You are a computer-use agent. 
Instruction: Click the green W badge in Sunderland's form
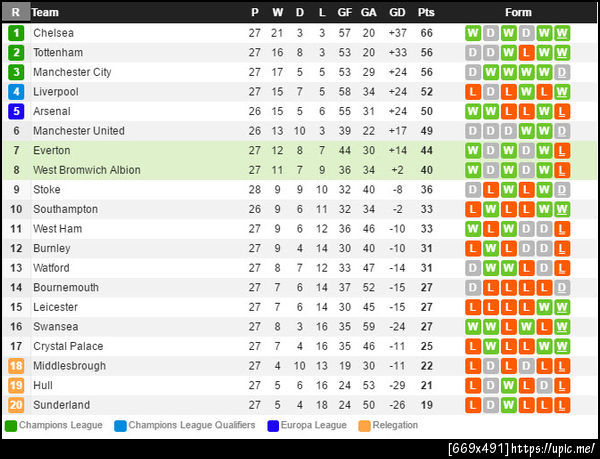coord(509,405)
